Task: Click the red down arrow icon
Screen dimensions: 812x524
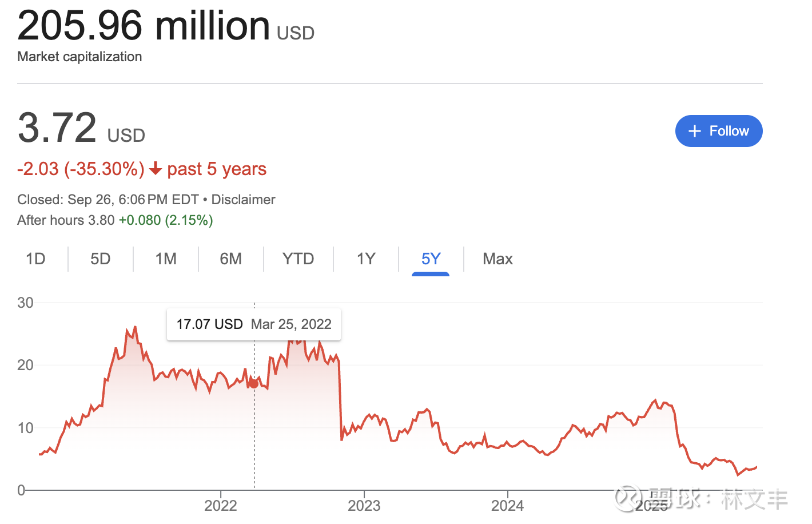Action: tap(155, 169)
